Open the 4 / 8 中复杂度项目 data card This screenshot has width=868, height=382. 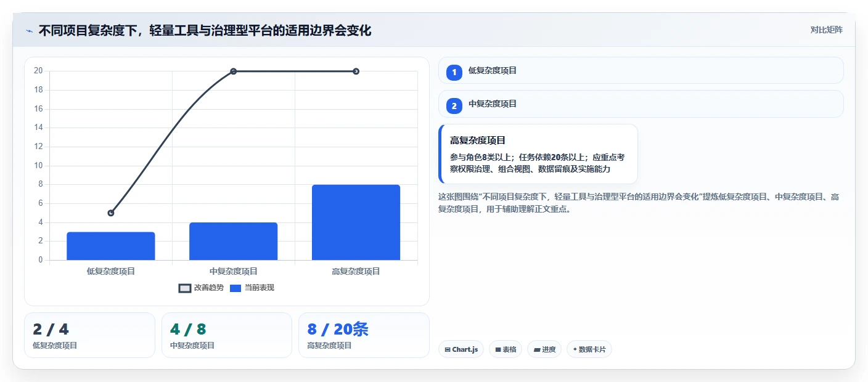227,335
